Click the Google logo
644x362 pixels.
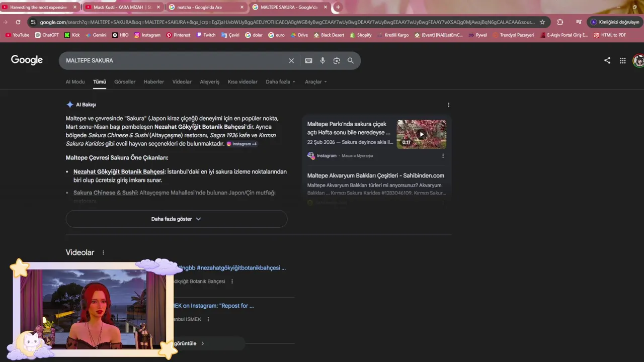point(27,60)
